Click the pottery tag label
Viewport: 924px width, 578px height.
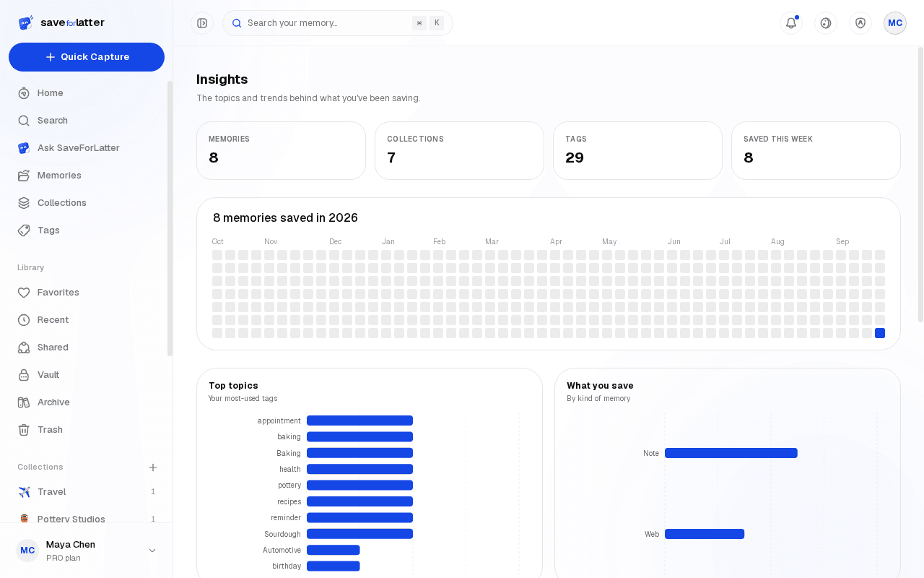[289, 486]
